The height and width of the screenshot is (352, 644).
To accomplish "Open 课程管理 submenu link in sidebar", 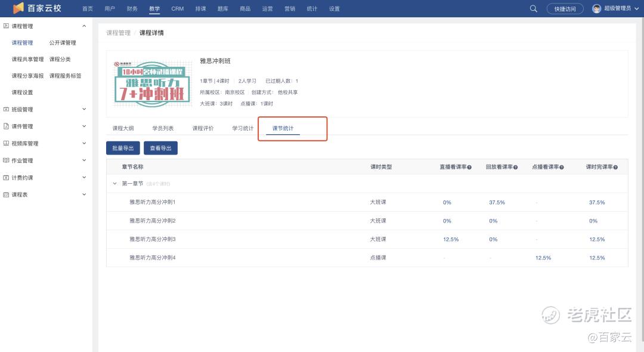I will pyautogui.click(x=22, y=43).
